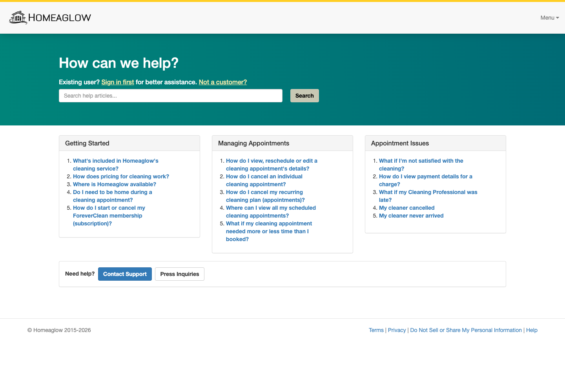Click the Homeaglow house logo

[x=50, y=18]
